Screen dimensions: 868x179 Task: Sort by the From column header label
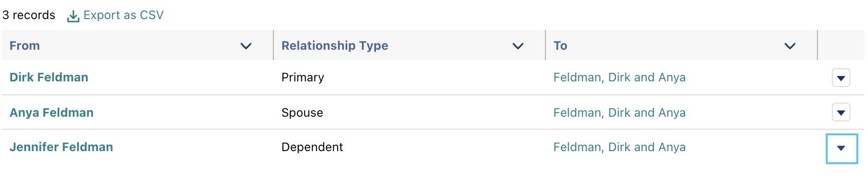pos(25,46)
